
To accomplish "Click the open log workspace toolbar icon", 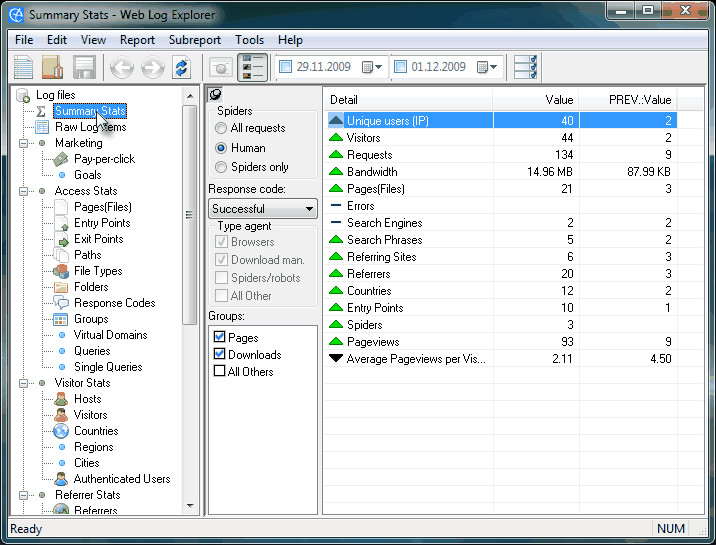I will [x=53, y=67].
